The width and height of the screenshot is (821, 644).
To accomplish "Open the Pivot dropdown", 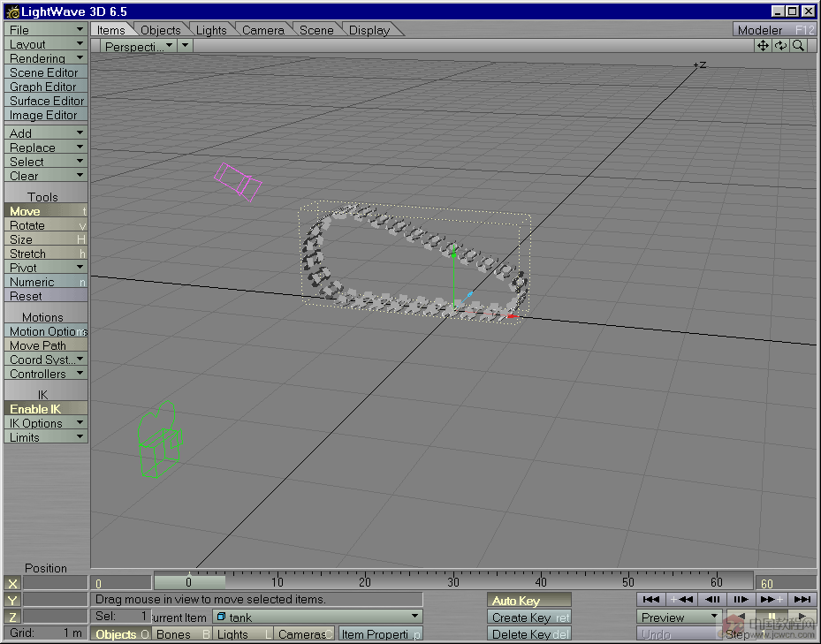I will pos(46,268).
